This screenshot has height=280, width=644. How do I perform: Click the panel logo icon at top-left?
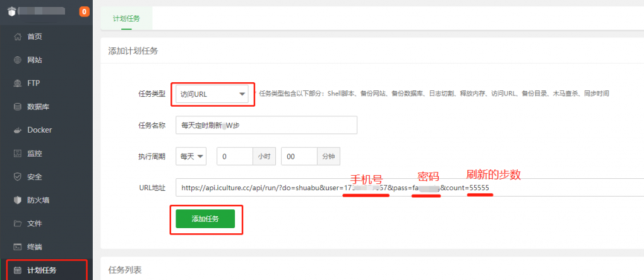(11, 11)
